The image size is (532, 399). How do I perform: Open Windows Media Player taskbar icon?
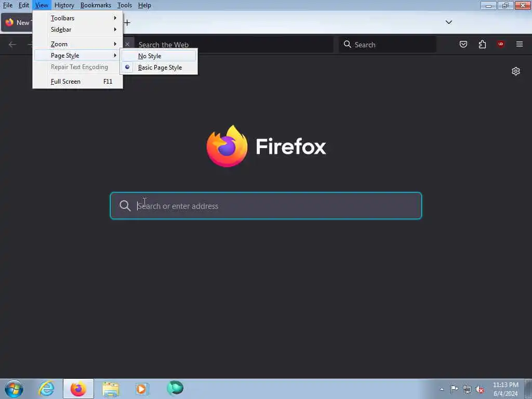(142, 389)
